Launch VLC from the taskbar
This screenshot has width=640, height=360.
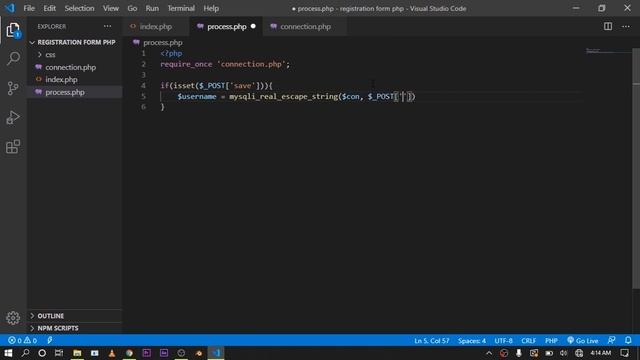[112, 353]
